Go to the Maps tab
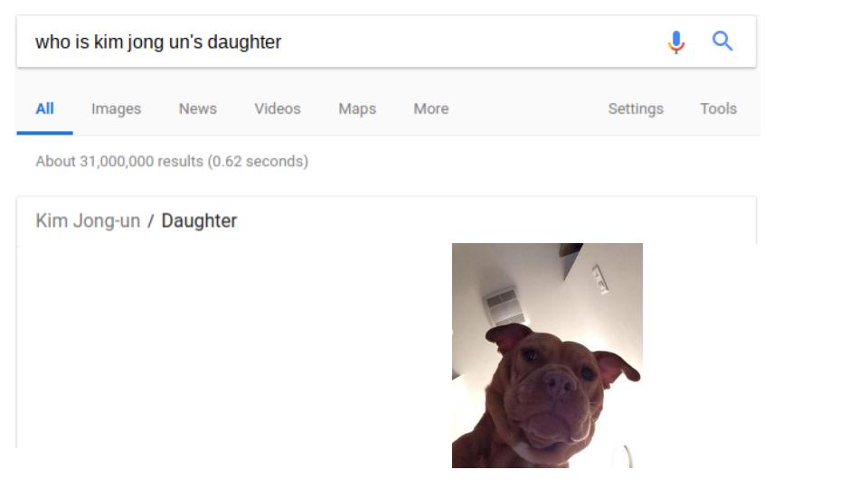The image size is (868, 488). (x=357, y=109)
